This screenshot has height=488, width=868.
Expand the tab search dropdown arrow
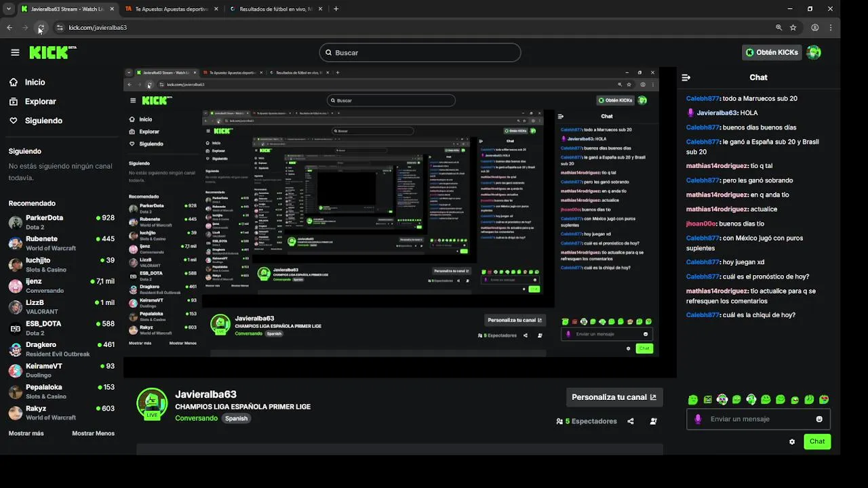[8, 9]
